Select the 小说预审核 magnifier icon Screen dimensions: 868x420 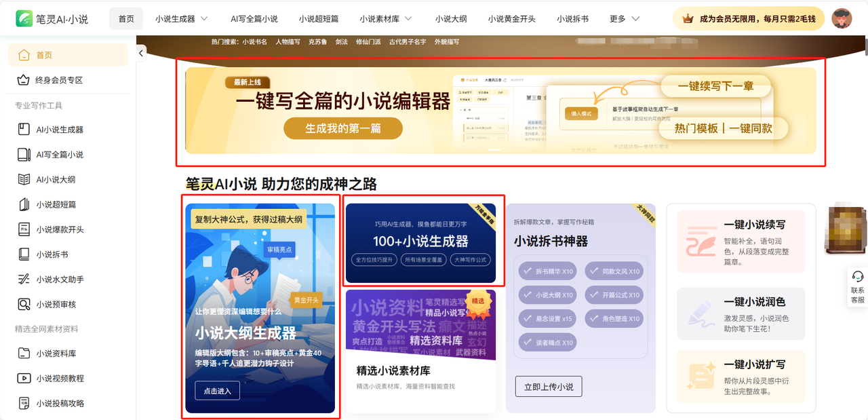(24, 304)
